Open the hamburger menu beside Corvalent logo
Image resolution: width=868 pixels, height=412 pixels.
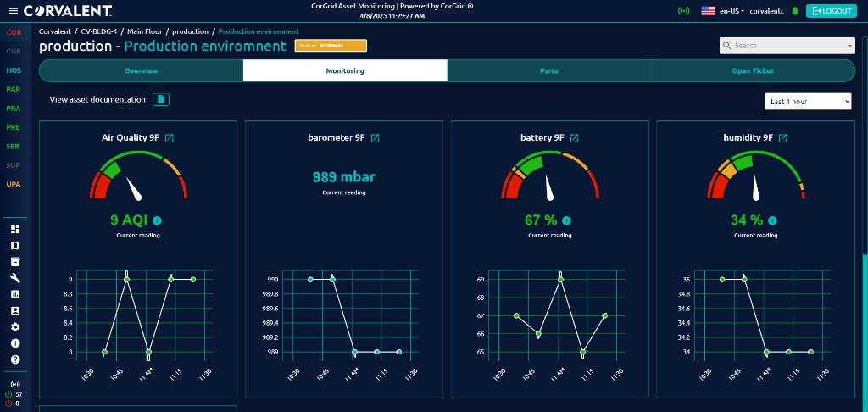tap(14, 11)
